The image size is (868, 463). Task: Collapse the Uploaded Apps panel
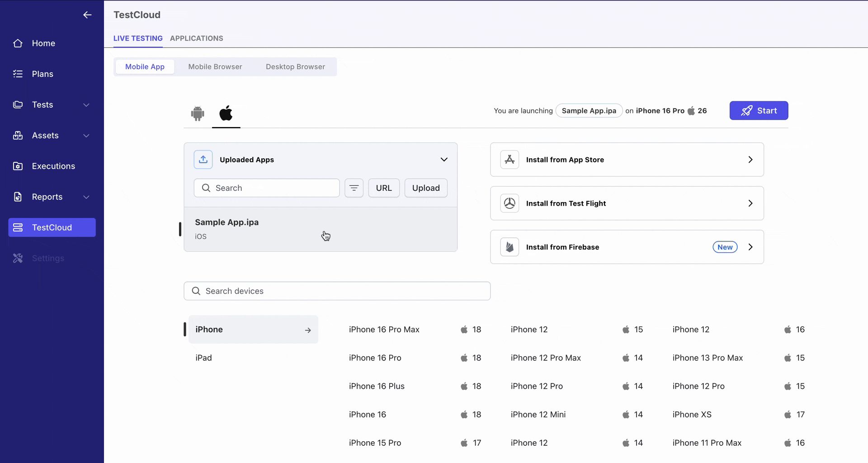[x=444, y=159]
